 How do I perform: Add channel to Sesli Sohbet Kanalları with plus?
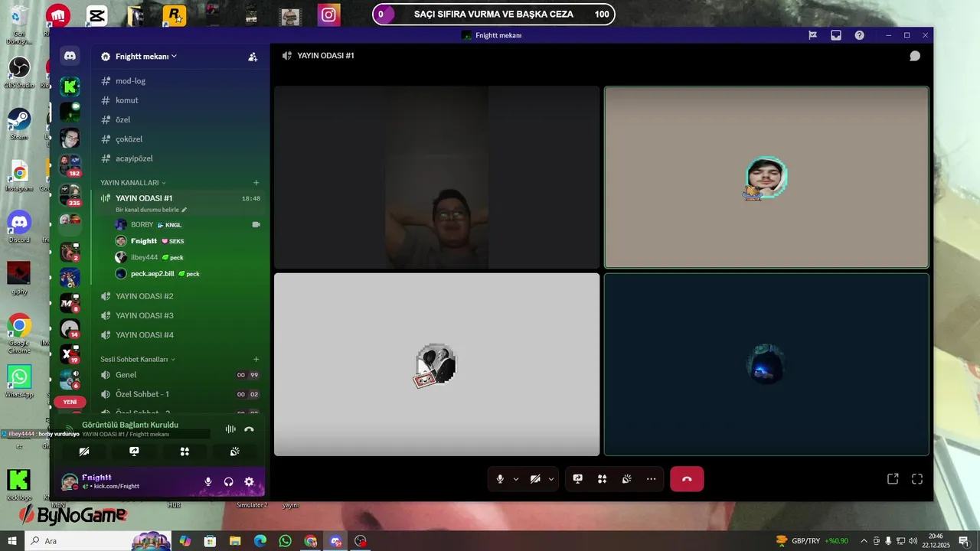coord(256,359)
